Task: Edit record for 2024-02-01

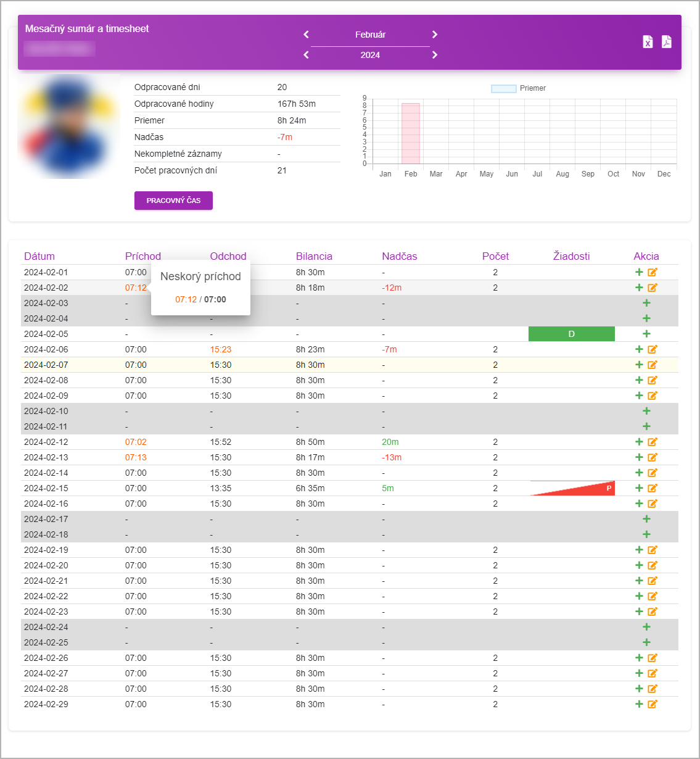Action: coord(653,272)
